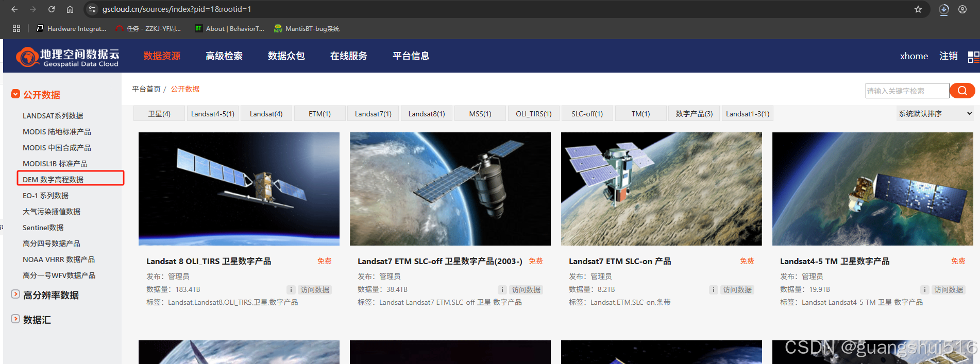Click 访问数据 for Landsat 8 OLI_TIRS

coord(315,290)
